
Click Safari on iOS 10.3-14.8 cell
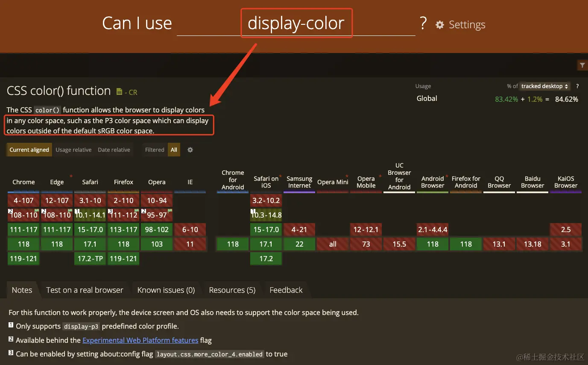pyautogui.click(x=266, y=215)
